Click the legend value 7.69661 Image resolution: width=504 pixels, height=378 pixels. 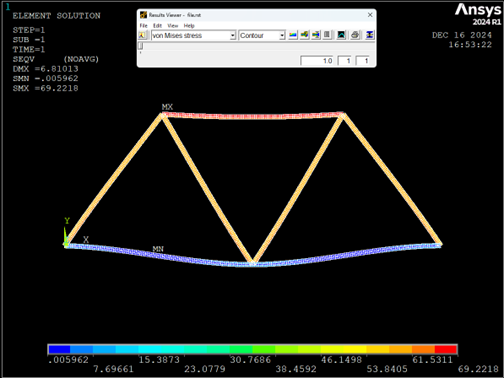point(113,369)
